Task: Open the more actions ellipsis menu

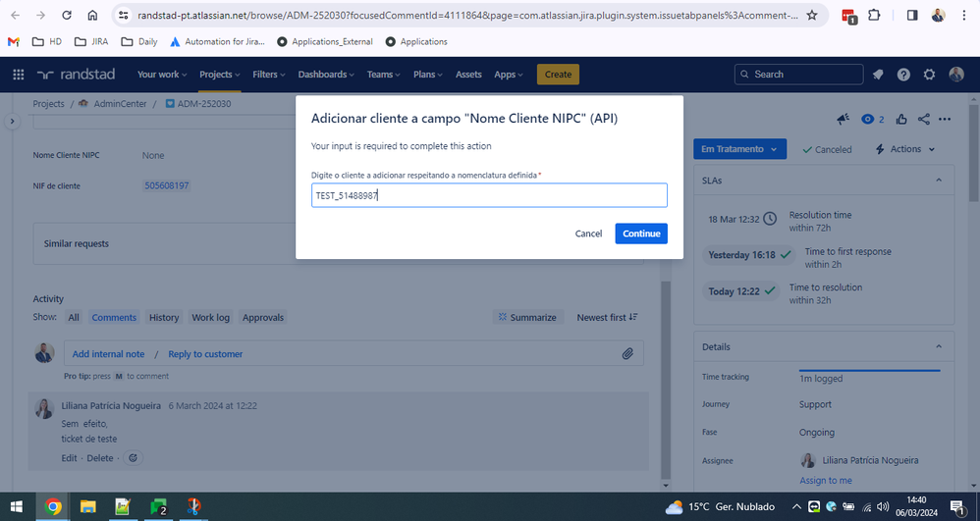Action: [945, 119]
